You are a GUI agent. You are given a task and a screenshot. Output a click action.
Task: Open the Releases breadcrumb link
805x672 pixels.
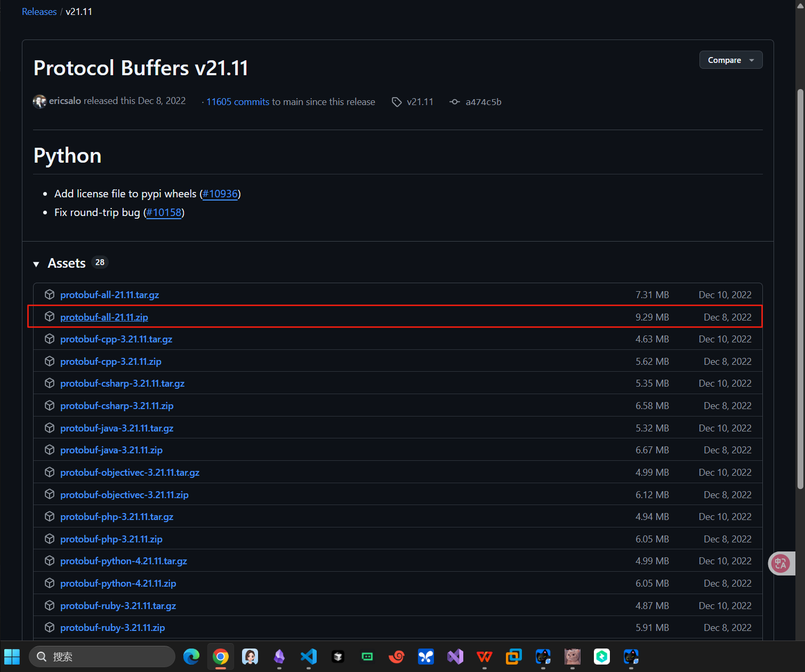[39, 12]
